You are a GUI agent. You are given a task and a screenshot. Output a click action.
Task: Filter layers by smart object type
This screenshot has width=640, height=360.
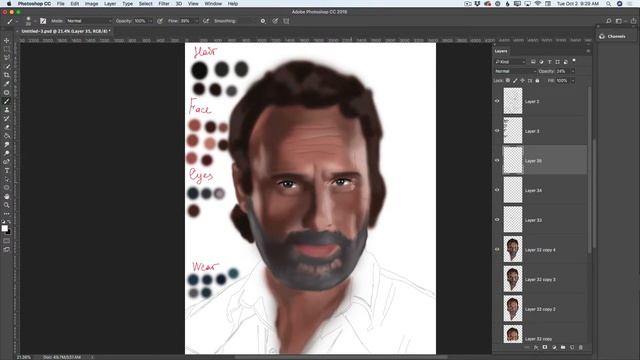point(566,62)
